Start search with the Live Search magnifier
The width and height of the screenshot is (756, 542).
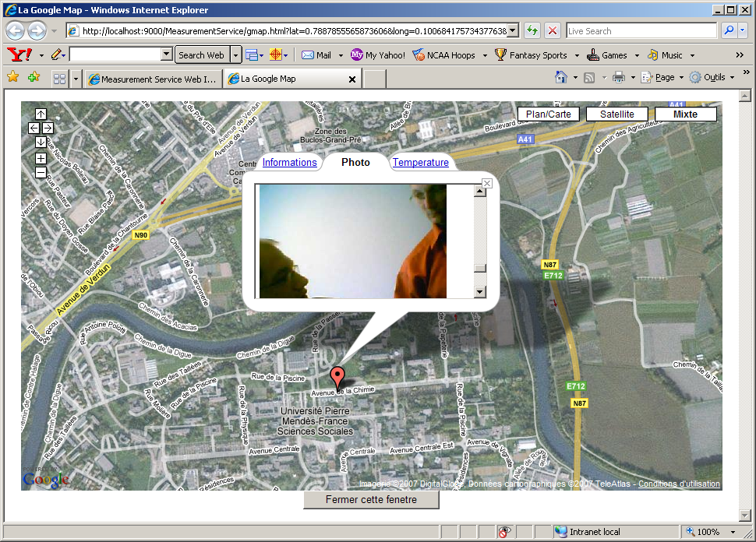click(729, 30)
